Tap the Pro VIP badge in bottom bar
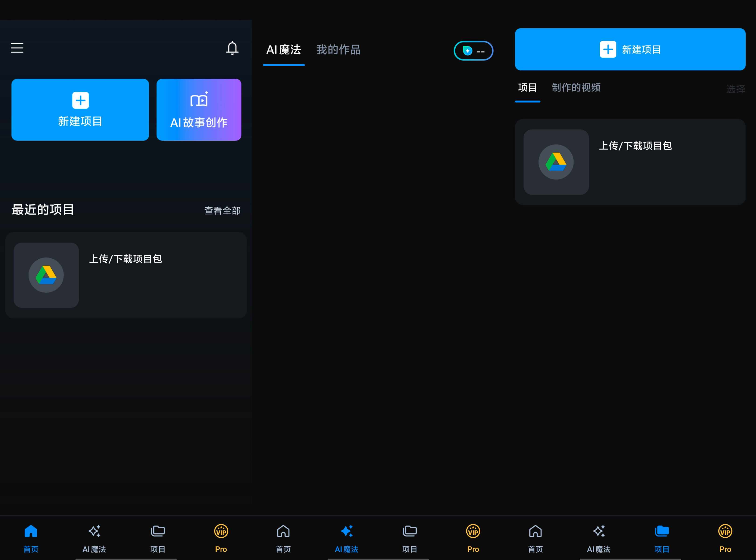Viewport: 756px width, 560px height. 221,531
